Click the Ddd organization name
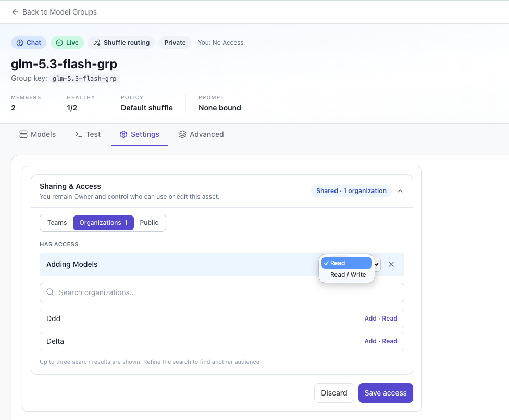This screenshot has width=509, height=420. point(53,319)
